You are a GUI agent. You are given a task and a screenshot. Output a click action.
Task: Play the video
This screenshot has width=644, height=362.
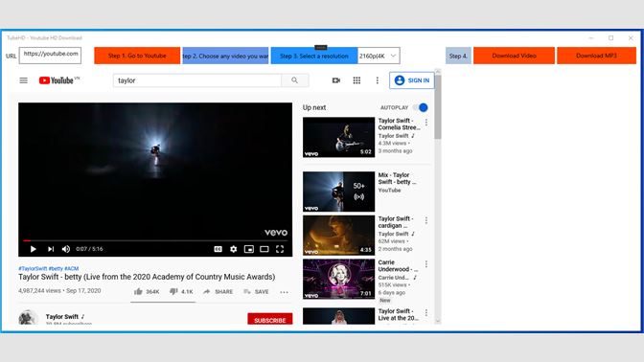34,249
